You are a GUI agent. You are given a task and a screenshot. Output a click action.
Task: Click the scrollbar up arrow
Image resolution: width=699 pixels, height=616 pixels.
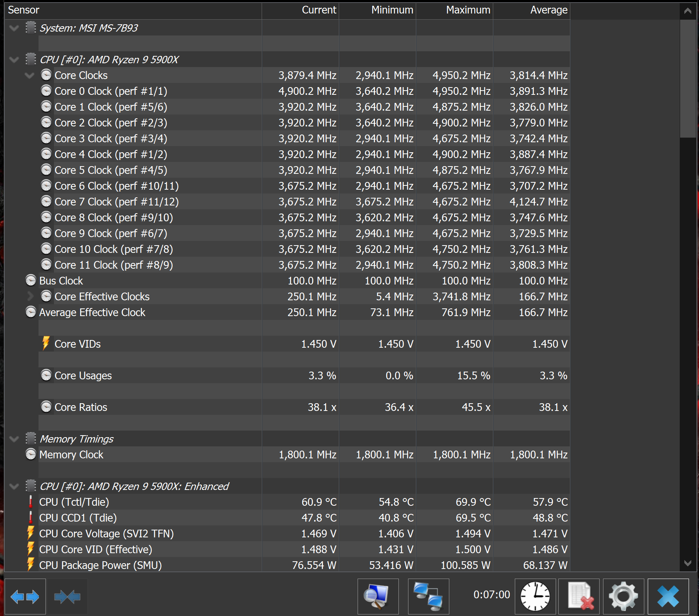(x=688, y=11)
